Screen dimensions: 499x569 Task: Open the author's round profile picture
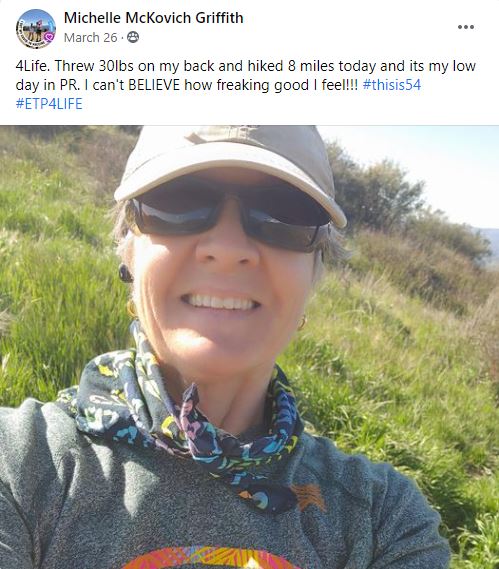click(x=36, y=29)
